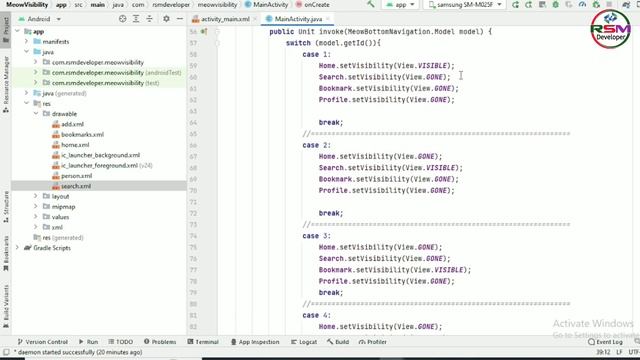Open the App Inspection tool window

pos(255,342)
